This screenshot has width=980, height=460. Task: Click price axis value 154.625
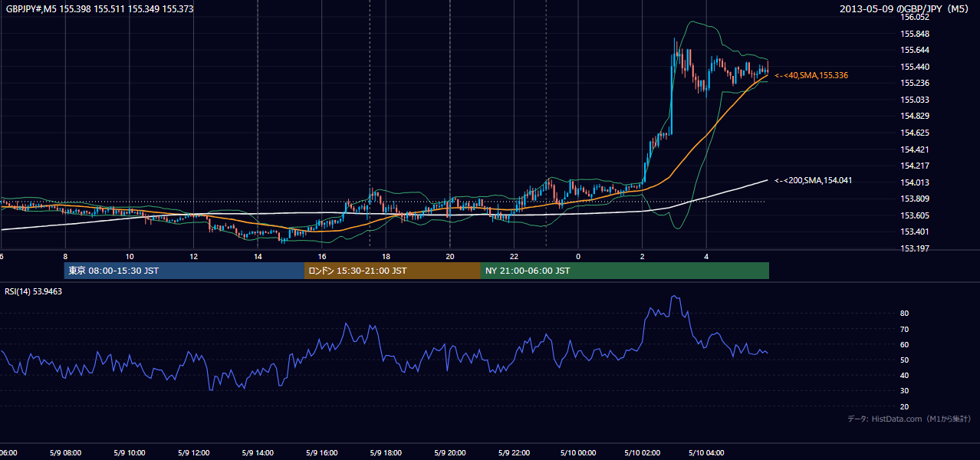pos(916,133)
